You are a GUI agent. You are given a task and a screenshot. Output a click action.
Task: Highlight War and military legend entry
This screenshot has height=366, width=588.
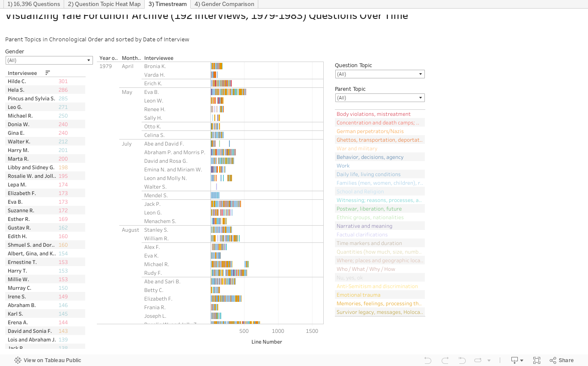click(380, 149)
